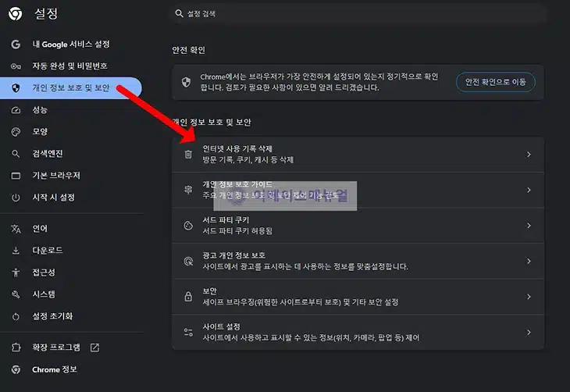Click the key icon for 자동 완성 및 비밀번호
This screenshot has height=392, width=570.
click(x=16, y=66)
